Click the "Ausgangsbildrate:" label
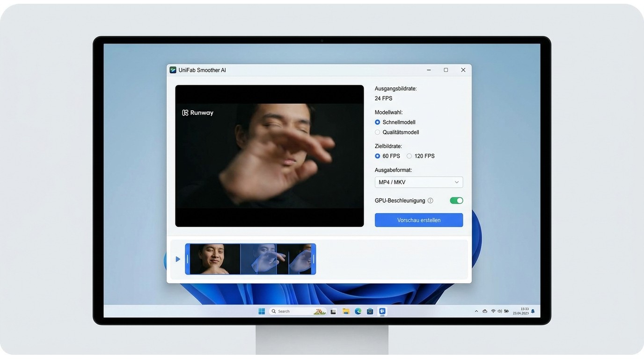This screenshot has width=644, height=359. tap(396, 88)
